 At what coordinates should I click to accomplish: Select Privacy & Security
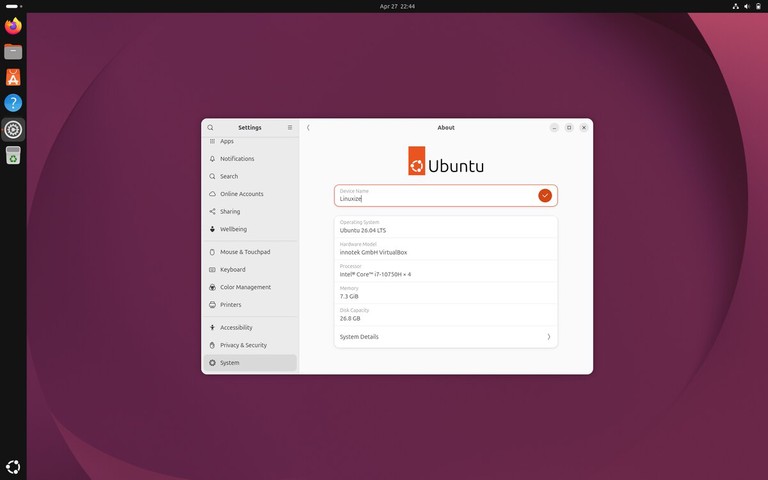tap(250, 345)
